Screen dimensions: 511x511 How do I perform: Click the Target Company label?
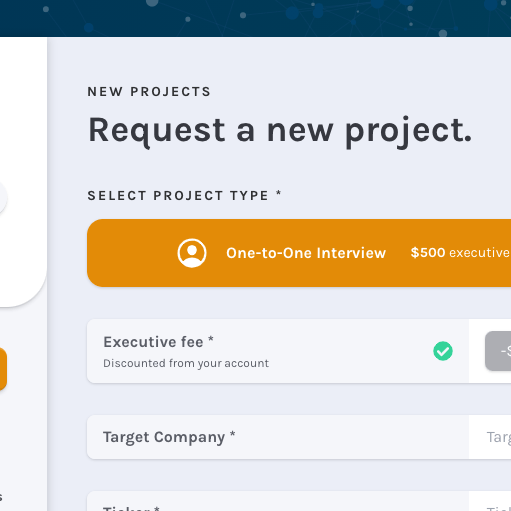(x=169, y=437)
